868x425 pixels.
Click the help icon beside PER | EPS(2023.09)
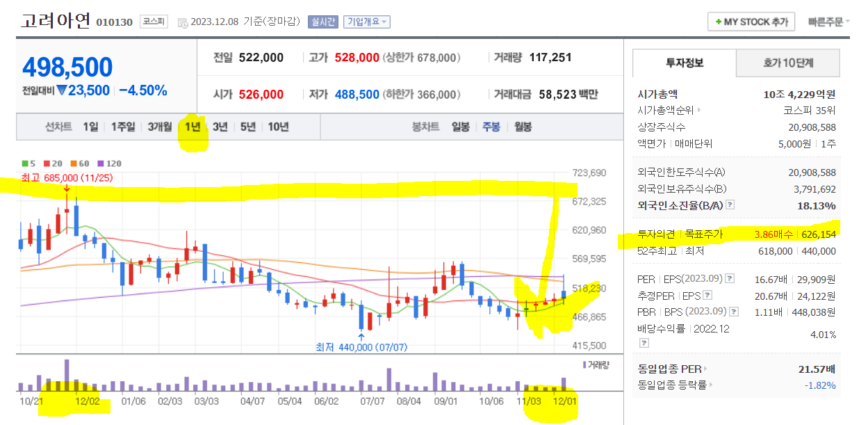tap(730, 279)
